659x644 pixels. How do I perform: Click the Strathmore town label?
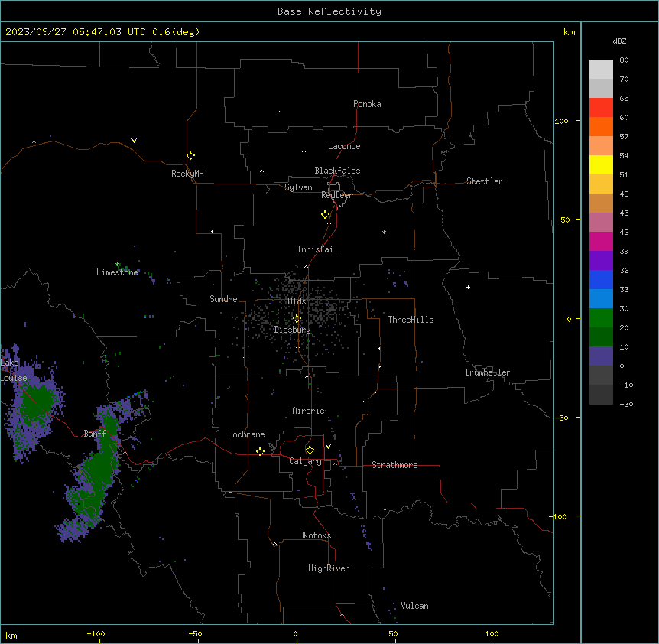pyautogui.click(x=394, y=465)
